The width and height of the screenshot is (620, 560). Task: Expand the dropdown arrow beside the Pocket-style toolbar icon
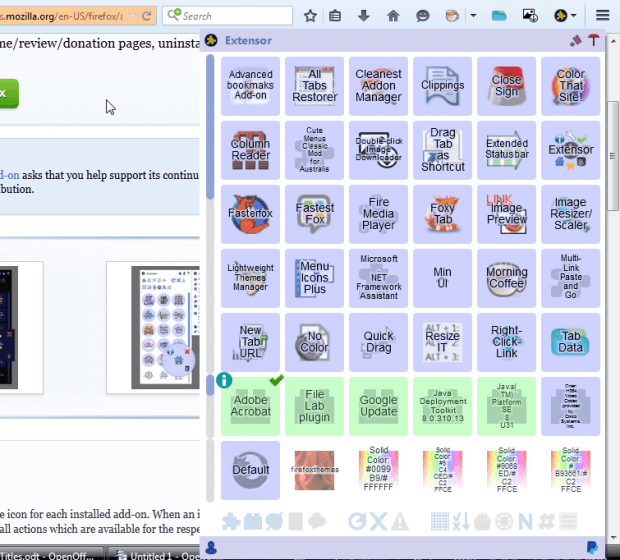pyautogui.click(x=474, y=16)
